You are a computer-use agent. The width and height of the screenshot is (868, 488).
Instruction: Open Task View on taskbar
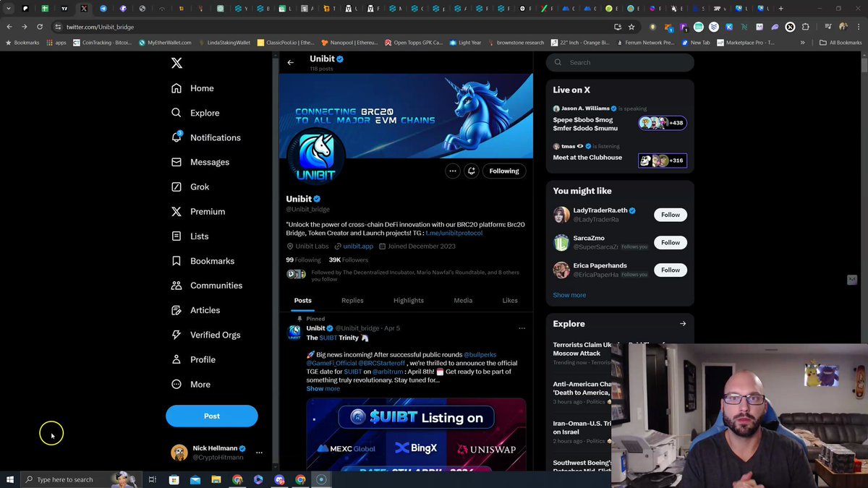click(x=153, y=479)
